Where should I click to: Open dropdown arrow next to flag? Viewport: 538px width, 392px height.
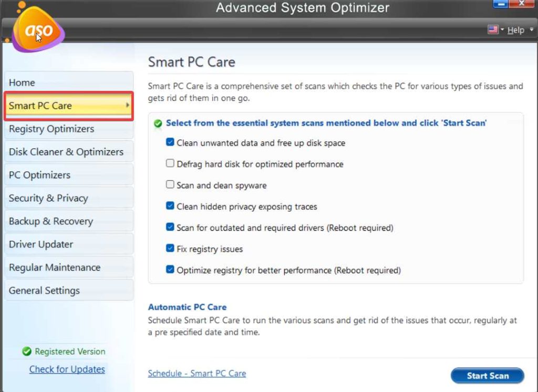(502, 29)
